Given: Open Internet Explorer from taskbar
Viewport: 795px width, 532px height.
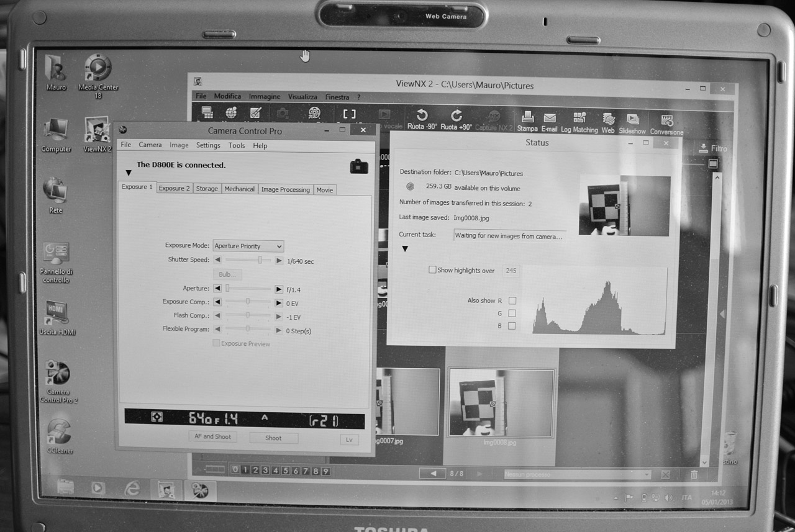Looking at the screenshot, I should (x=132, y=488).
